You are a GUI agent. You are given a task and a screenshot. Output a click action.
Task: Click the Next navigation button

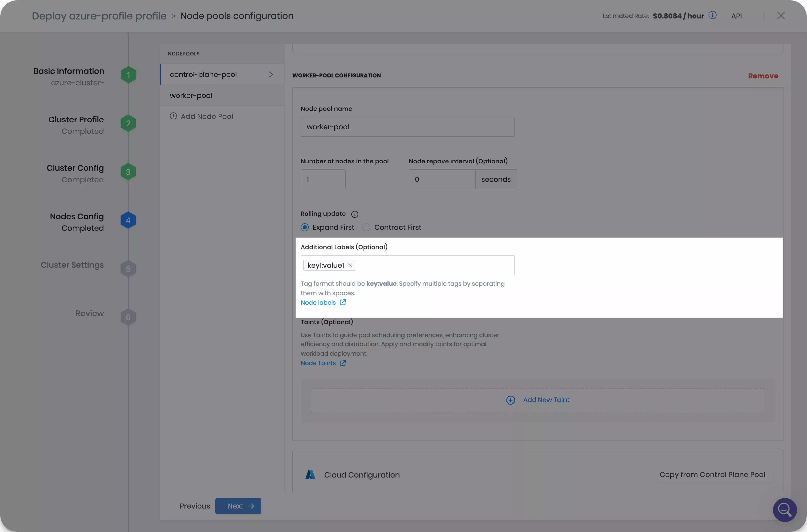pos(238,506)
